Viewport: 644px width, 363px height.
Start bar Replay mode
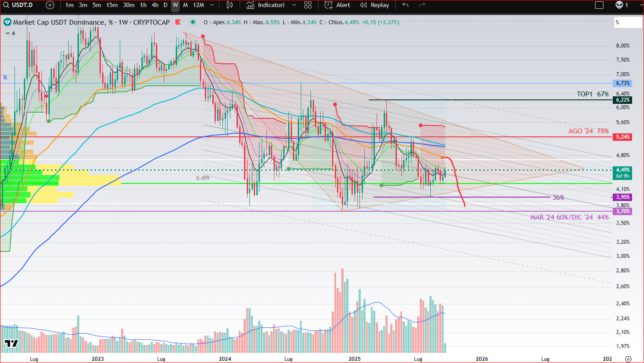(374, 5)
